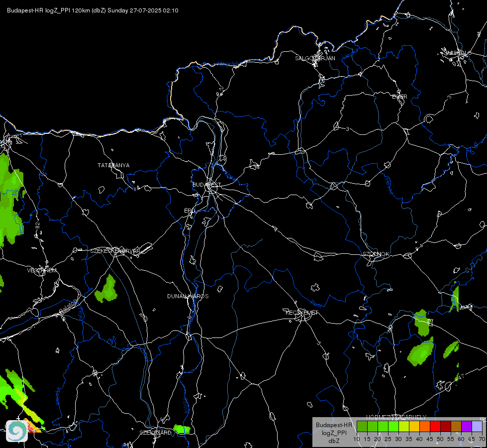The width and height of the screenshot is (487, 448).
Task: Select the 10–15 dBZ dark green legend swatch
Action: pos(362,426)
